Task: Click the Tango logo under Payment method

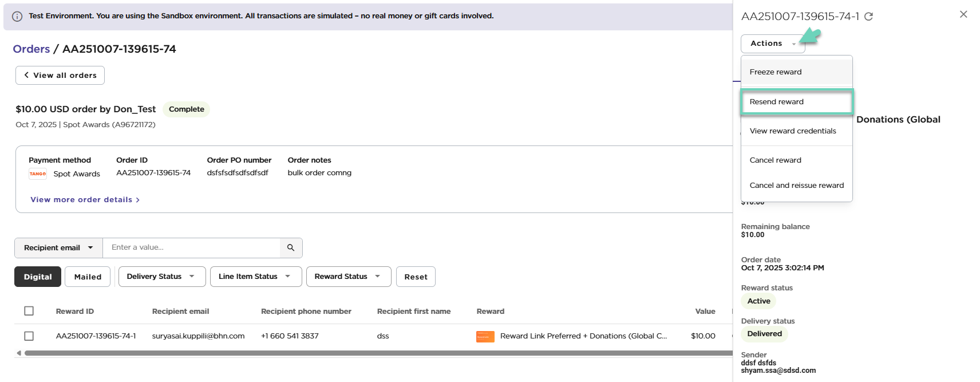Action: pos(38,174)
